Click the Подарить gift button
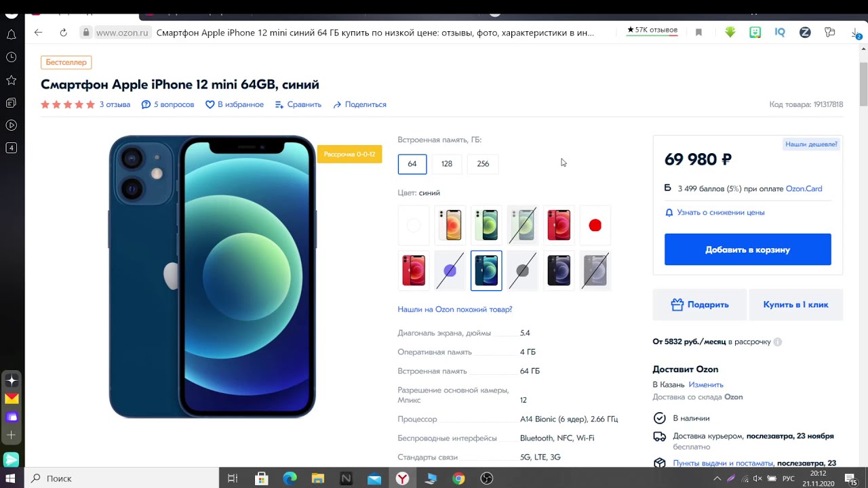This screenshot has height=488, width=868. [700, 305]
